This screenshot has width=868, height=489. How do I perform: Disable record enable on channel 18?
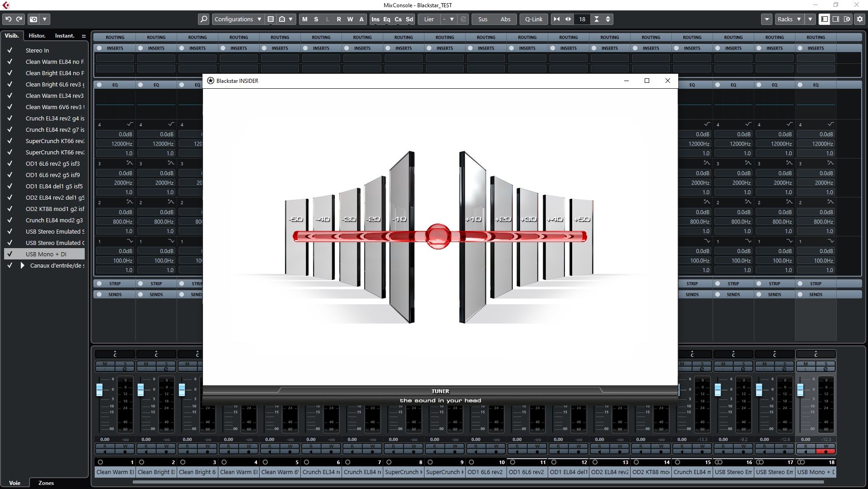pyautogui.click(x=825, y=451)
